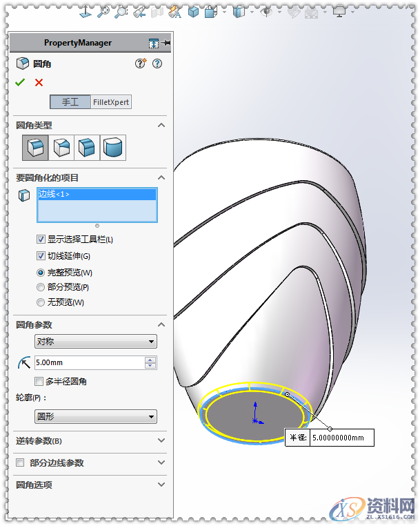The width and height of the screenshot is (420, 526).
Task: Select variable size fillet type
Action: 61,148
